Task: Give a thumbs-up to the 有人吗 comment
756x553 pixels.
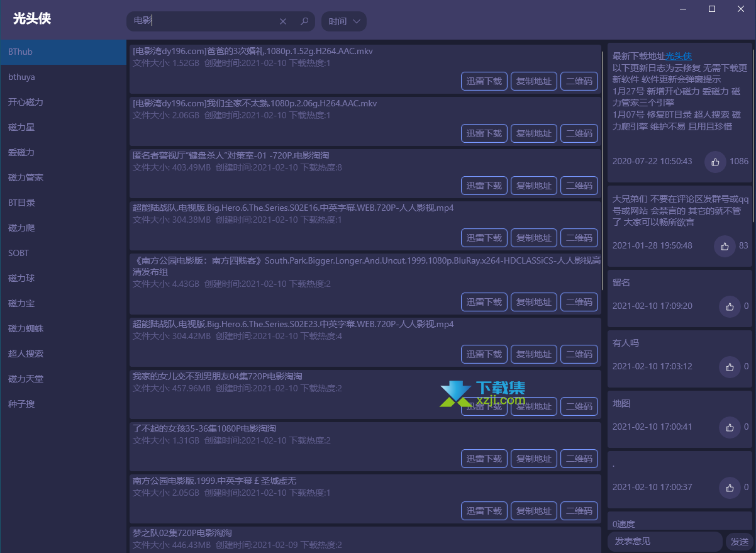Action: (x=730, y=367)
